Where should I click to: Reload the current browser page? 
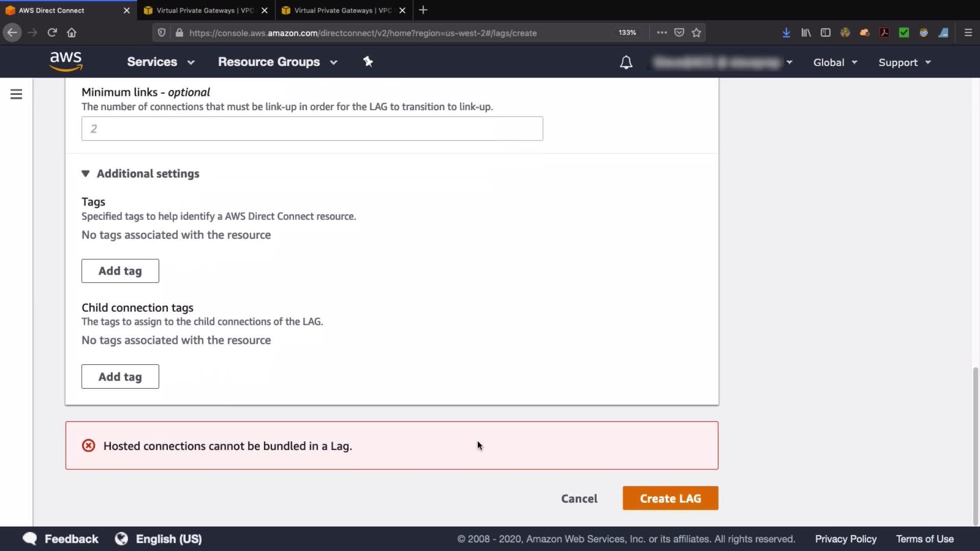pyautogui.click(x=52, y=33)
